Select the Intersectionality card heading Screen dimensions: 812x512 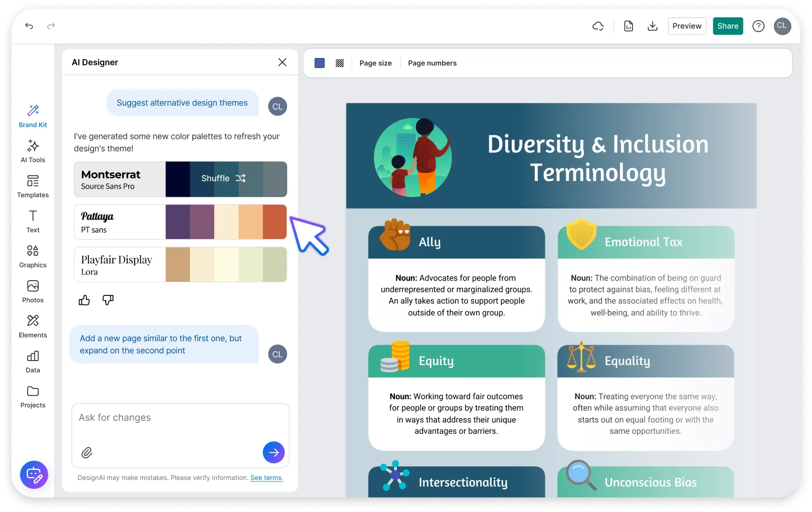pos(463,483)
